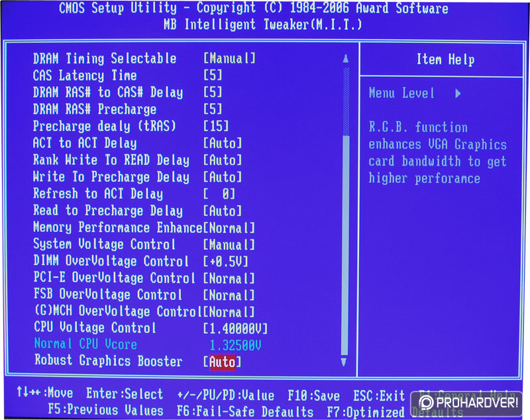Click the Precharge dealy (tRAS) label
The image size is (530, 420).
click(x=105, y=126)
